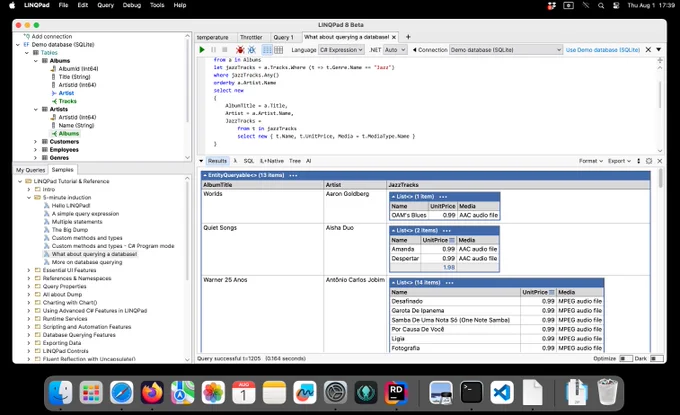Click the Use Demo database (SQLite) link
The width and height of the screenshot is (680, 415).
603,50
